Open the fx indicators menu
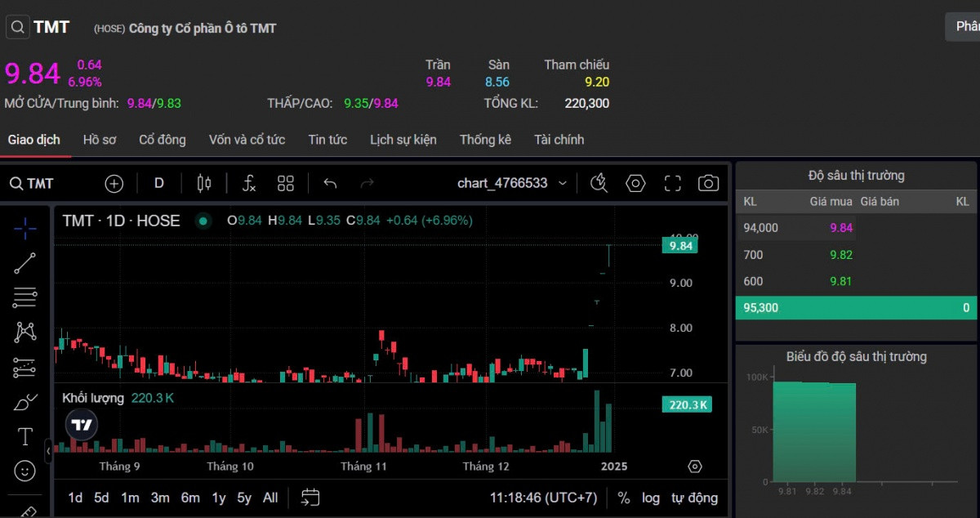The image size is (980, 518). [x=249, y=183]
